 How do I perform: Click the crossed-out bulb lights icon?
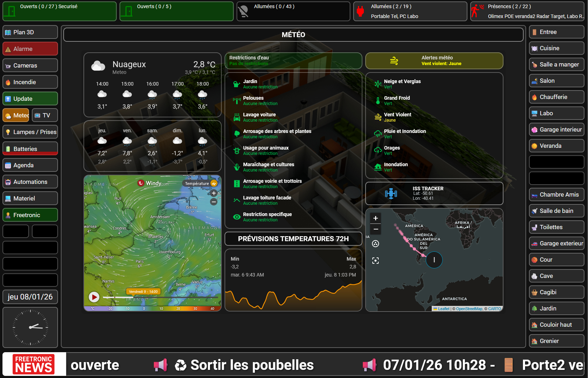243,11
